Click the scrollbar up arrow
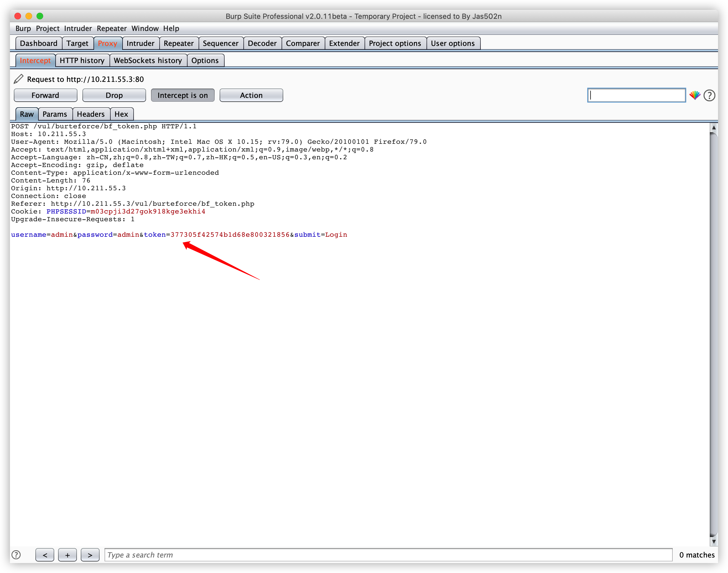The image size is (728, 573). 714,127
